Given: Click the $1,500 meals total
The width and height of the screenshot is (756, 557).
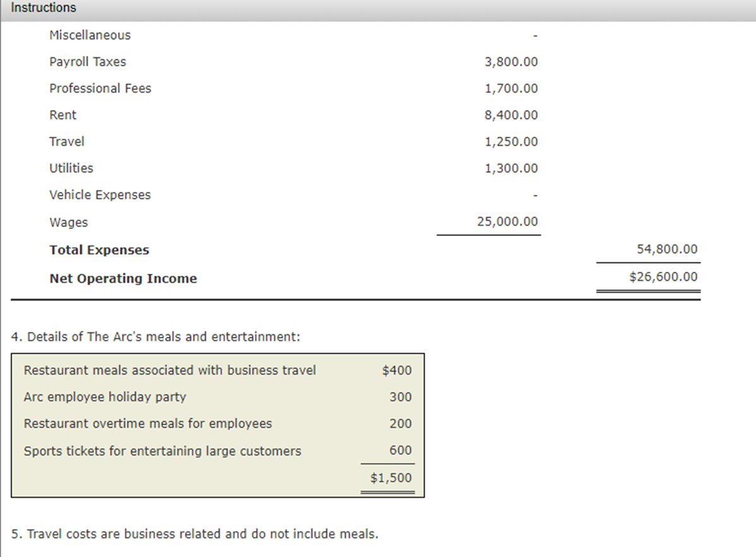Looking at the screenshot, I should [391, 478].
